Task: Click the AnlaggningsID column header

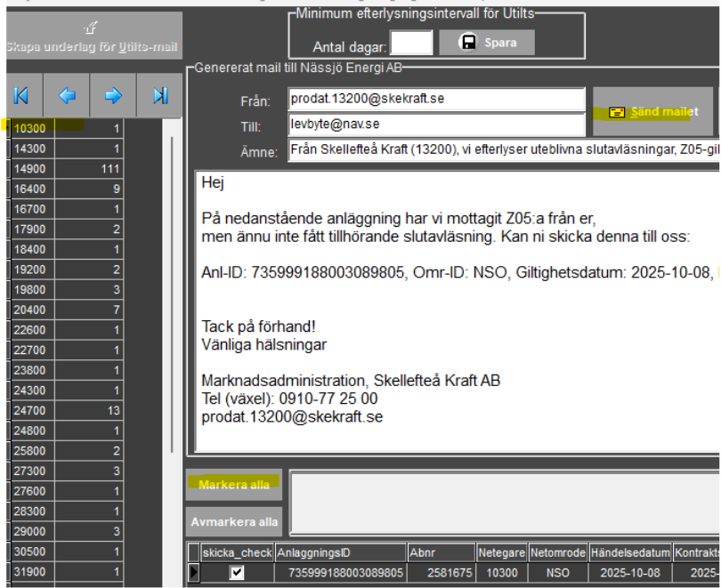Action: [x=340, y=552]
